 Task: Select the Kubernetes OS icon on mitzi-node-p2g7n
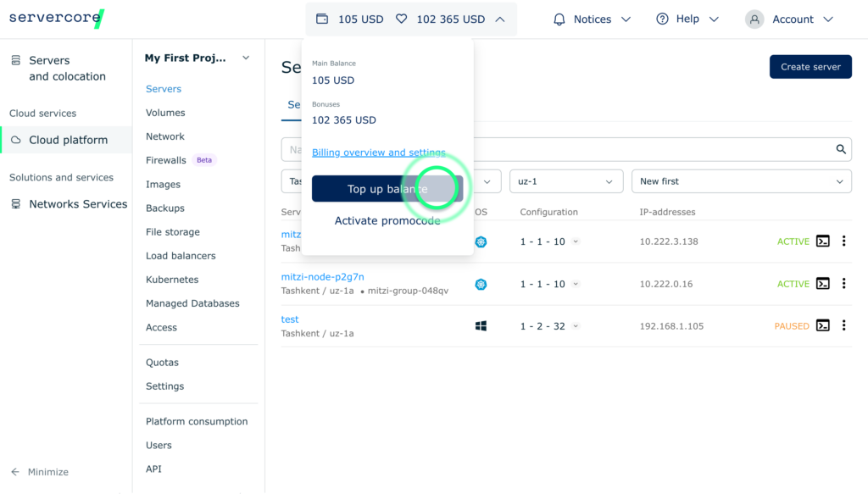coord(481,285)
